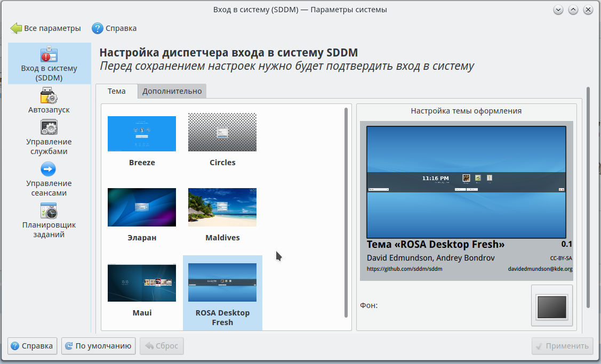Click the right panel vertical scrollbar

[588, 197]
